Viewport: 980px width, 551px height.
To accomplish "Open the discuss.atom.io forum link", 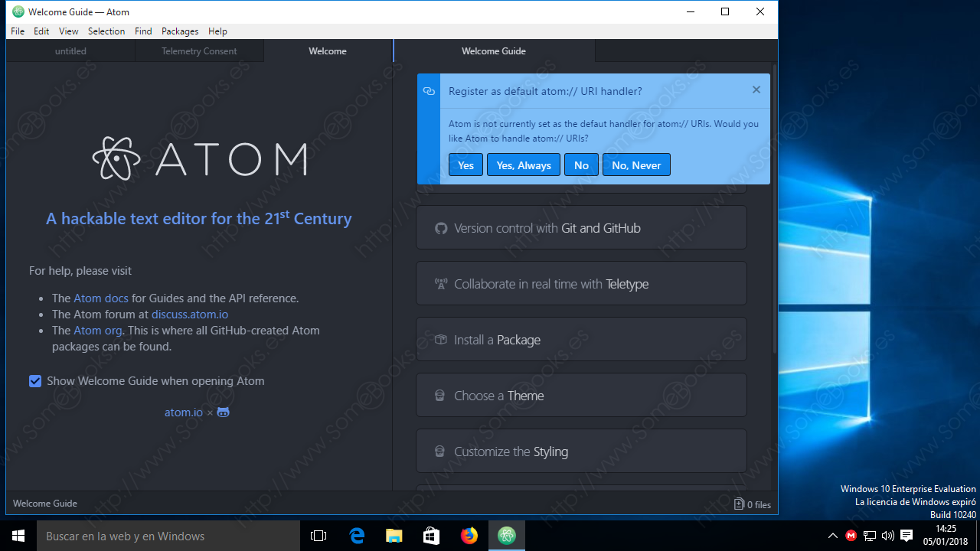I will pos(190,315).
